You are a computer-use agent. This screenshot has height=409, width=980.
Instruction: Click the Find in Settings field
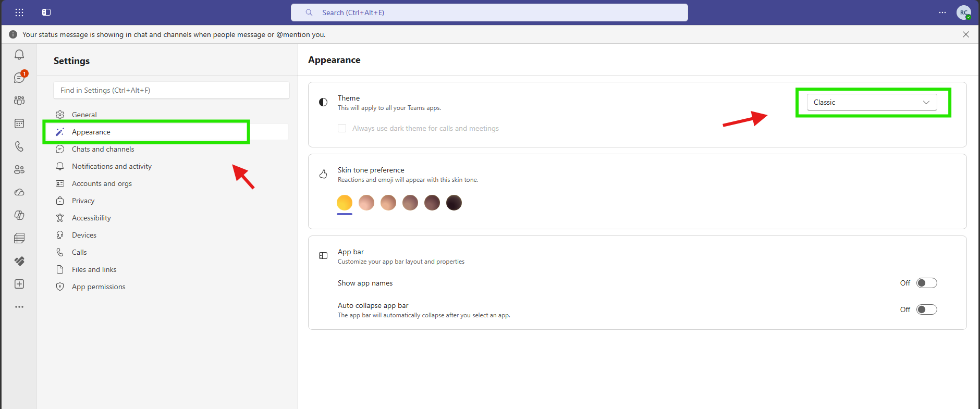[171, 90]
